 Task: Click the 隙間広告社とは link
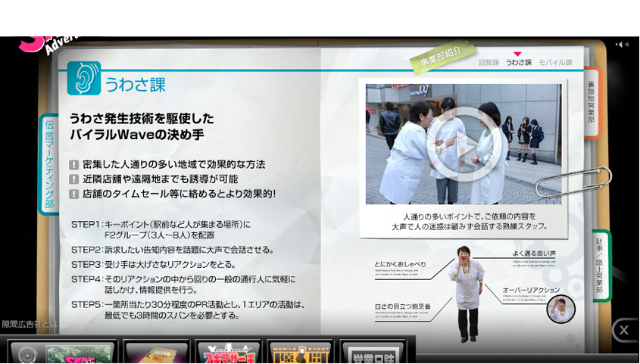point(30,325)
